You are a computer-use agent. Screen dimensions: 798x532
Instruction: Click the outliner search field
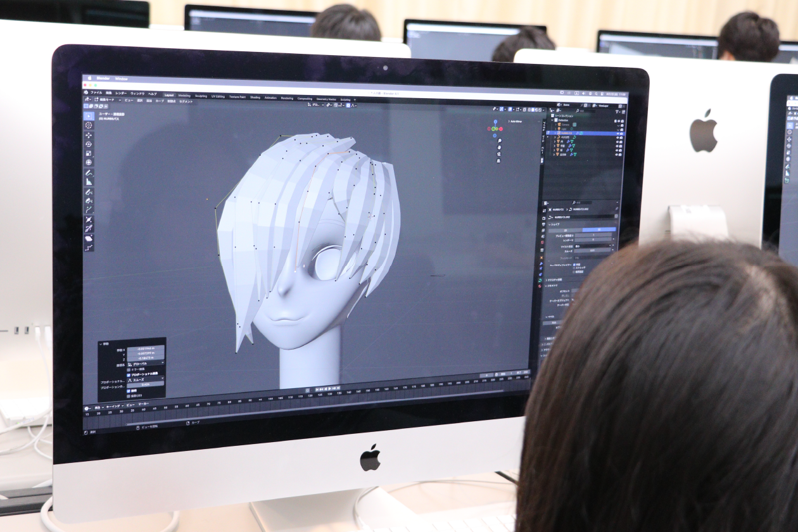pos(587,111)
